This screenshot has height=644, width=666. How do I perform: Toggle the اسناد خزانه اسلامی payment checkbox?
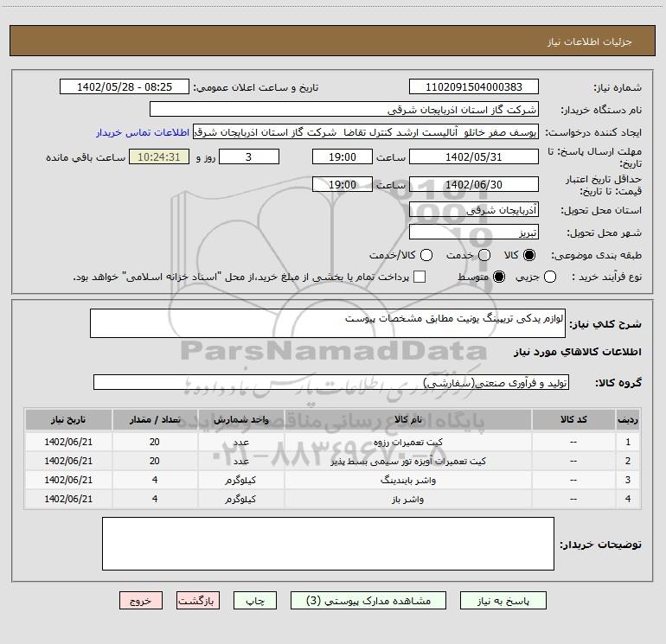pos(419,277)
